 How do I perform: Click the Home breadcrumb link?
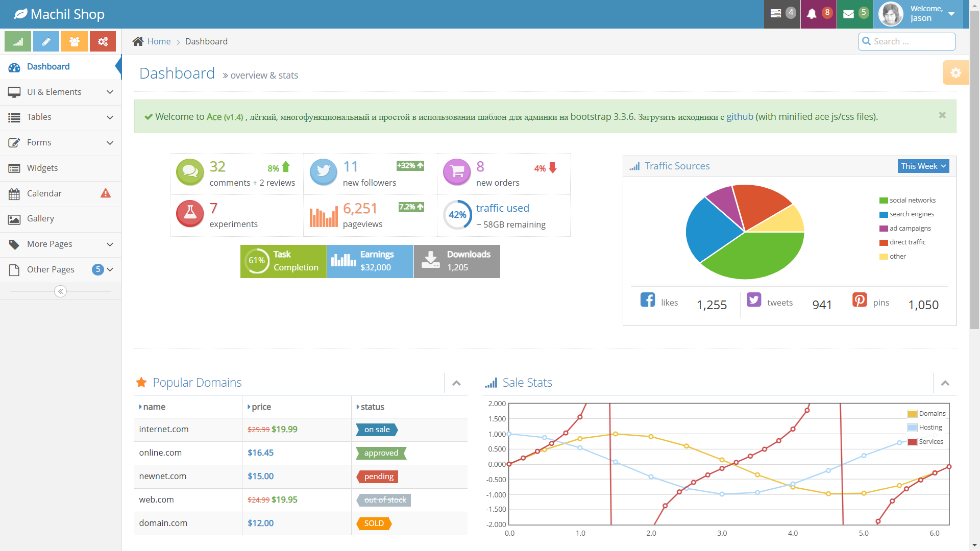point(159,41)
